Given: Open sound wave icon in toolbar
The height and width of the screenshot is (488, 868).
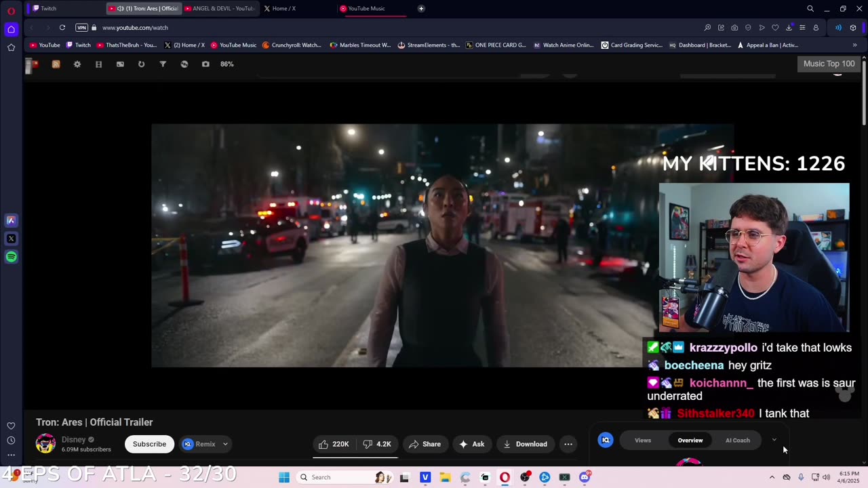Looking at the screenshot, I should (x=838, y=28).
